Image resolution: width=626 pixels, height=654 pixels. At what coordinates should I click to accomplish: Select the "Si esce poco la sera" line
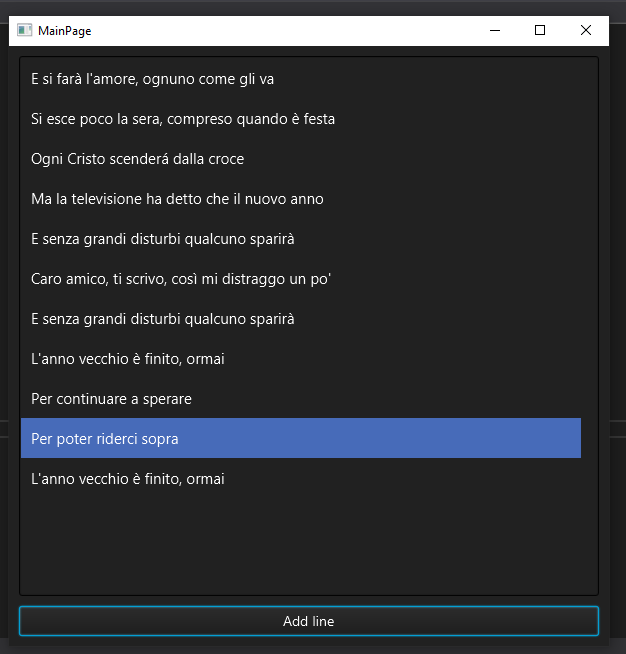tap(183, 119)
